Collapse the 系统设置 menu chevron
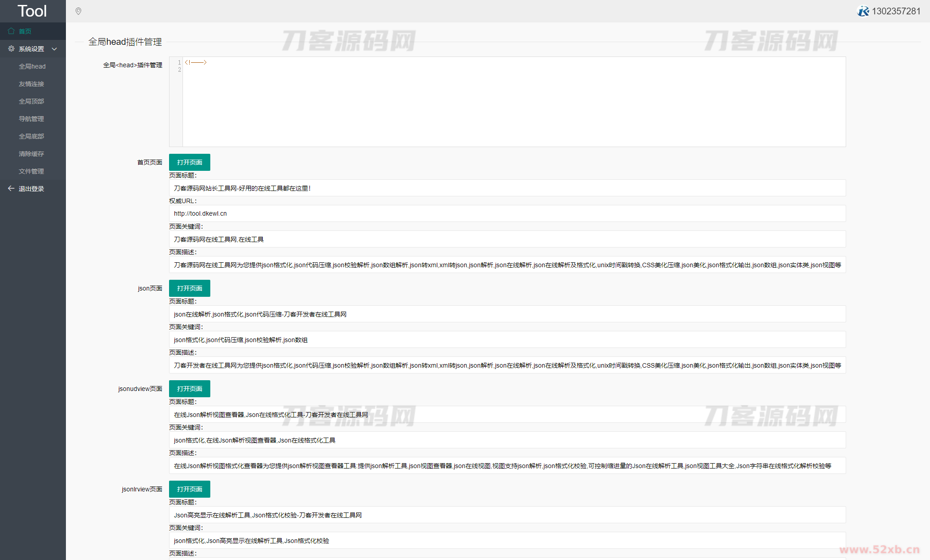Screen dimensions: 930x560 click(54, 49)
